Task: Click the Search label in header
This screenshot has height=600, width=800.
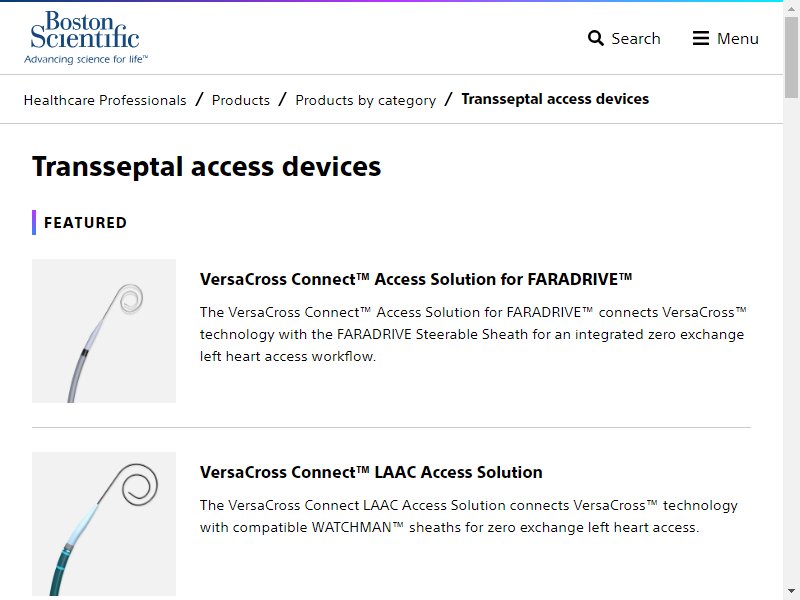Action: tap(636, 38)
